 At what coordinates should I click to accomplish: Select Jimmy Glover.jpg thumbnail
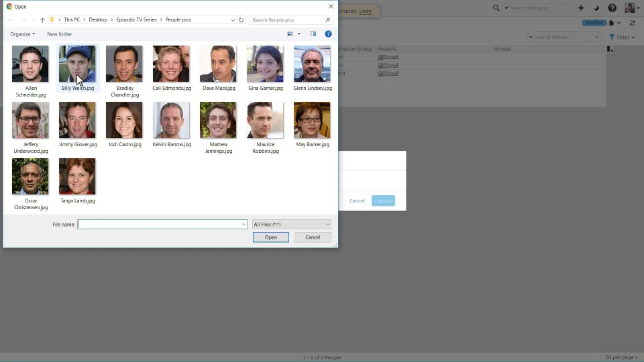77,120
